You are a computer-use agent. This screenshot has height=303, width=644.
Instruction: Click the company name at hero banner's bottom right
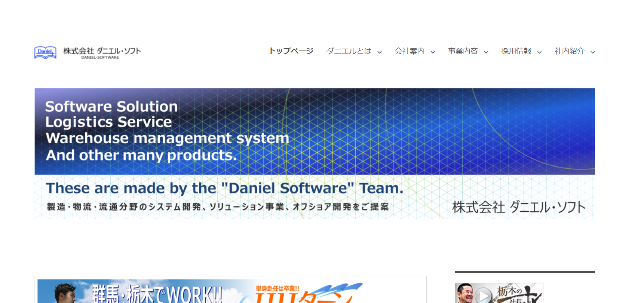coord(519,207)
